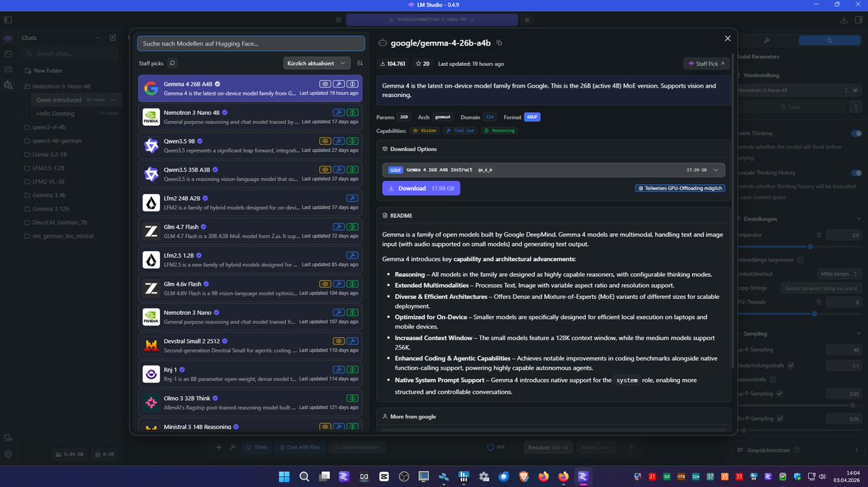Screen dimensions: 868x487
Task: Copy the google/gemma-4-26b-a4b model name
Action: pos(499,43)
